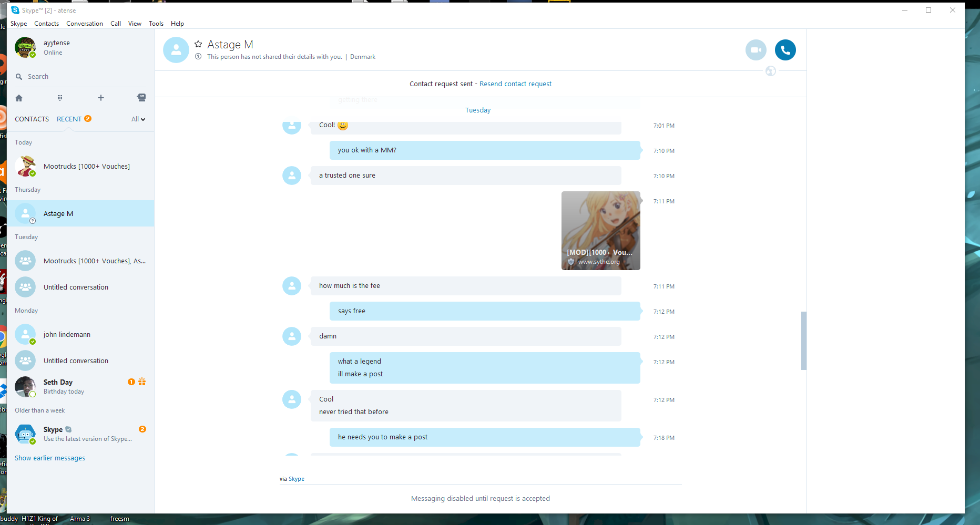Click the unread badge on Skype contact

(x=142, y=429)
